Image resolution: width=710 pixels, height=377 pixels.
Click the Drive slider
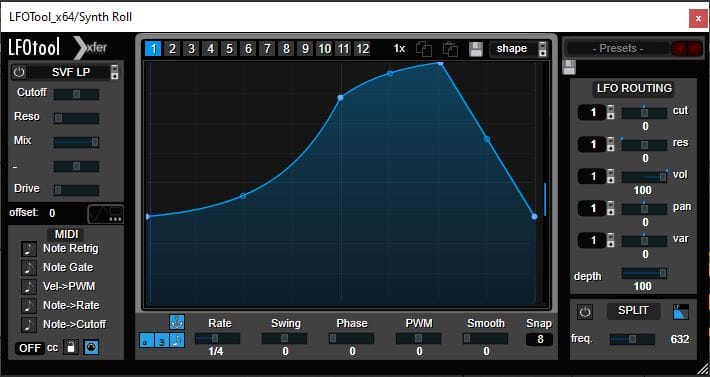[x=76, y=190]
